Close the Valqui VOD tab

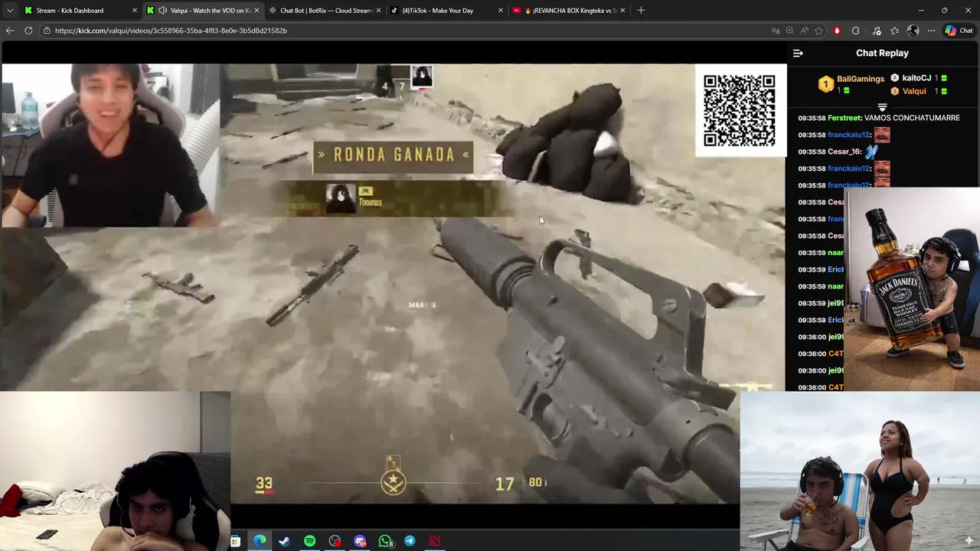point(256,11)
